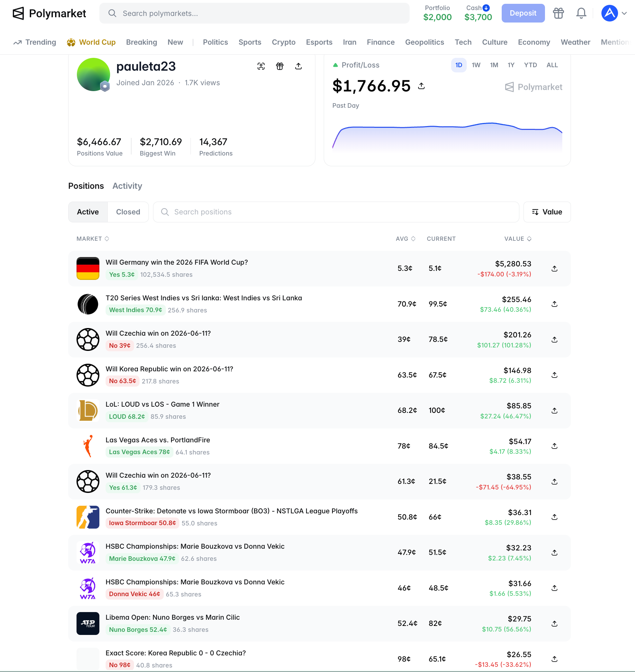This screenshot has width=635, height=672.
Task: Open notifications bell
Action: pyautogui.click(x=581, y=13)
